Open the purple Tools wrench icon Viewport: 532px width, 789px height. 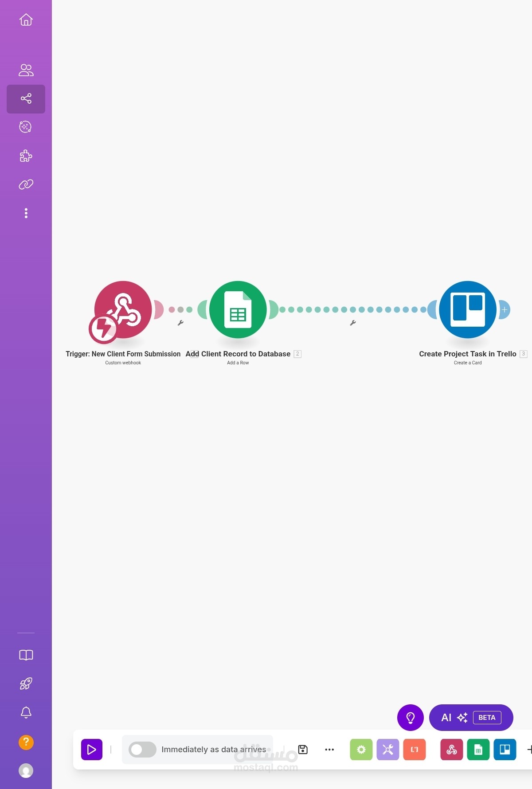pos(388,750)
